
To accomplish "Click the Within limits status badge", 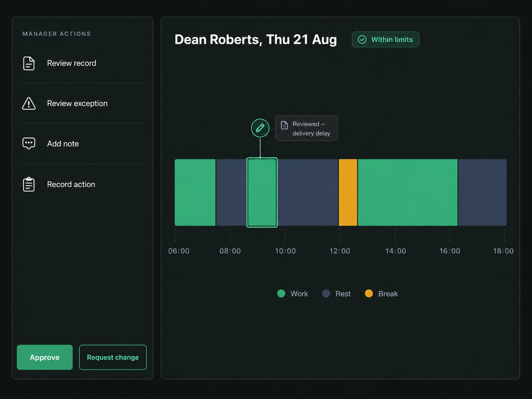I will (386, 39).
